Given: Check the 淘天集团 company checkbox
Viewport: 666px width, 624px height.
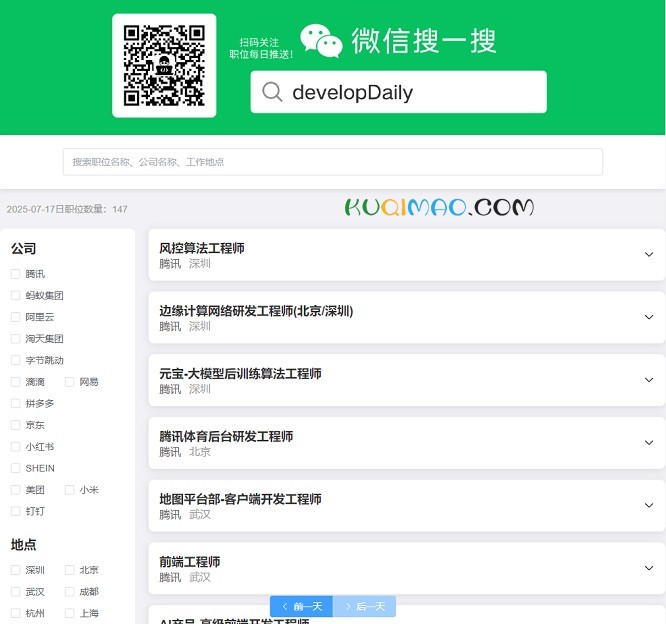Looking at the screenshot, I should [15, 339].
